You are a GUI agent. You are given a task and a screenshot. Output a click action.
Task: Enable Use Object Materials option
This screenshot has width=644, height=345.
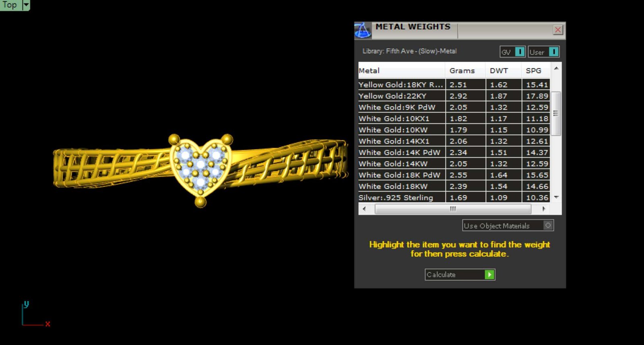[547, 226]
